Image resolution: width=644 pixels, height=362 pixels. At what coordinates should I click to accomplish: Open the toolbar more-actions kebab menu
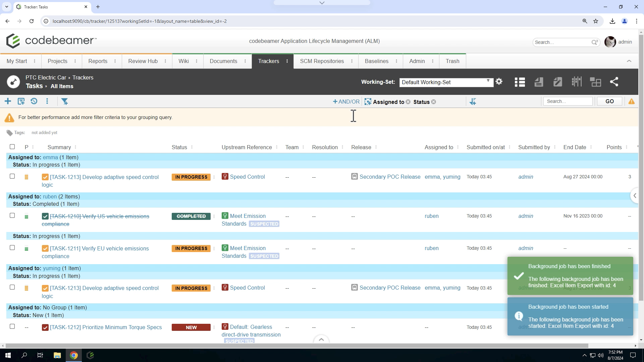pyautogui.click(x=47, y=101)
